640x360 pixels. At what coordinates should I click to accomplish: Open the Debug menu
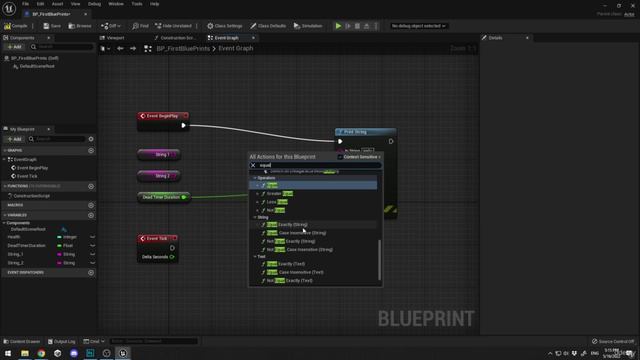pyautogui.click(x=94, y=4)
